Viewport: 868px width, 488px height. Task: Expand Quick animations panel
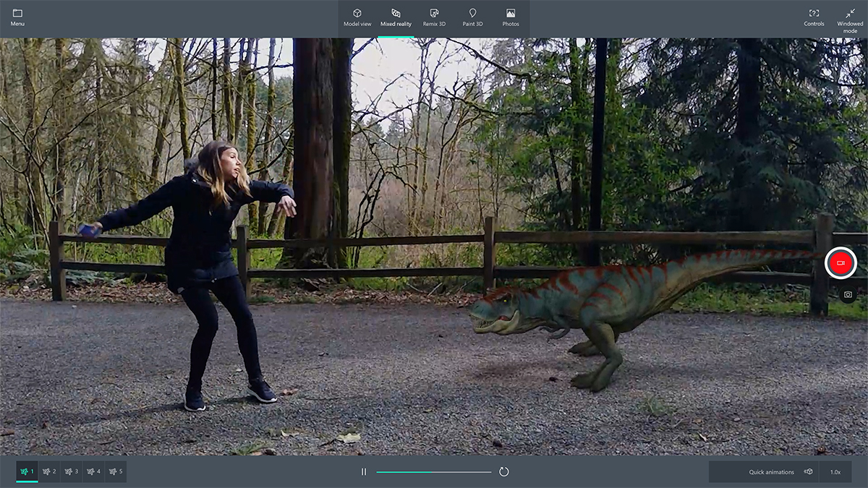pyautogui.click(x=780, y=471)
